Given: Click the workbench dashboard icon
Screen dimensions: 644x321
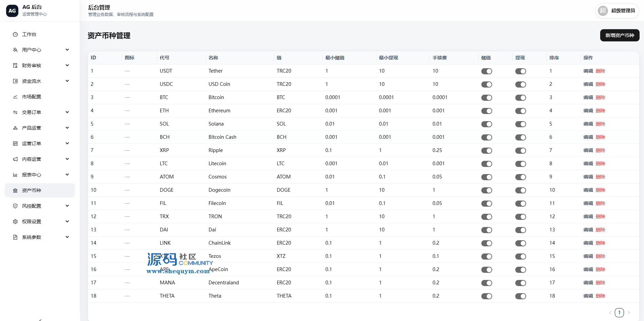Looking at the screenshot, I should pos(15,34).
